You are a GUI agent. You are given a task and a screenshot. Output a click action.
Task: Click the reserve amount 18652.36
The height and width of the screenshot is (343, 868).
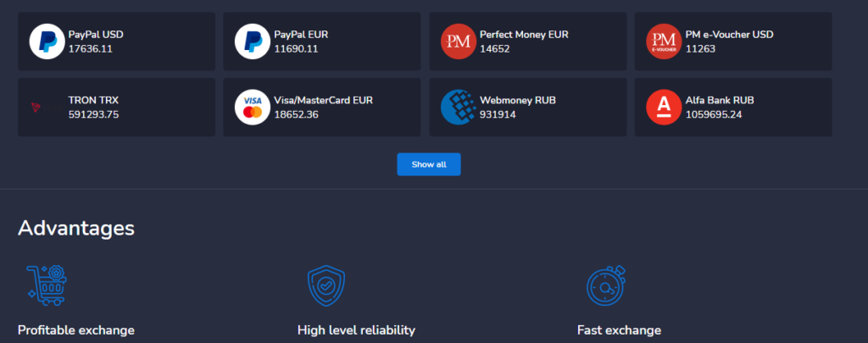[296, 114]
